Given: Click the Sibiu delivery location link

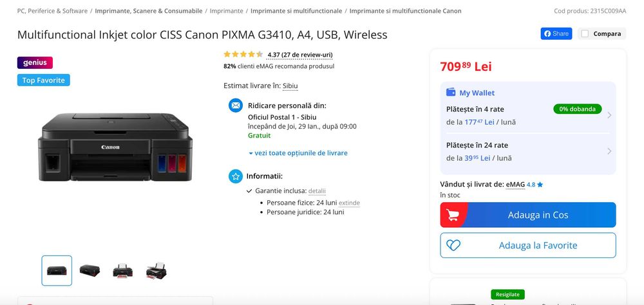Looking at the screenshot, I should tap(290, 86).
